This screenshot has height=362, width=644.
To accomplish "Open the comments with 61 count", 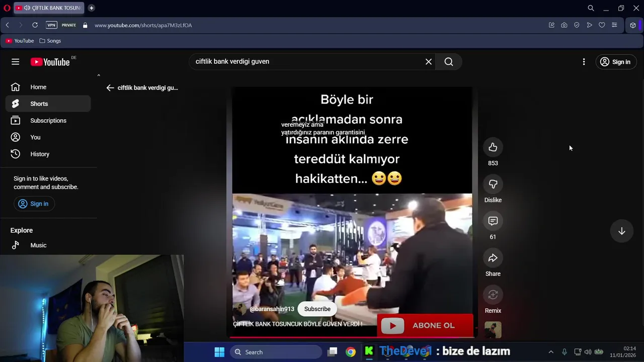I will tap(493, 221).
